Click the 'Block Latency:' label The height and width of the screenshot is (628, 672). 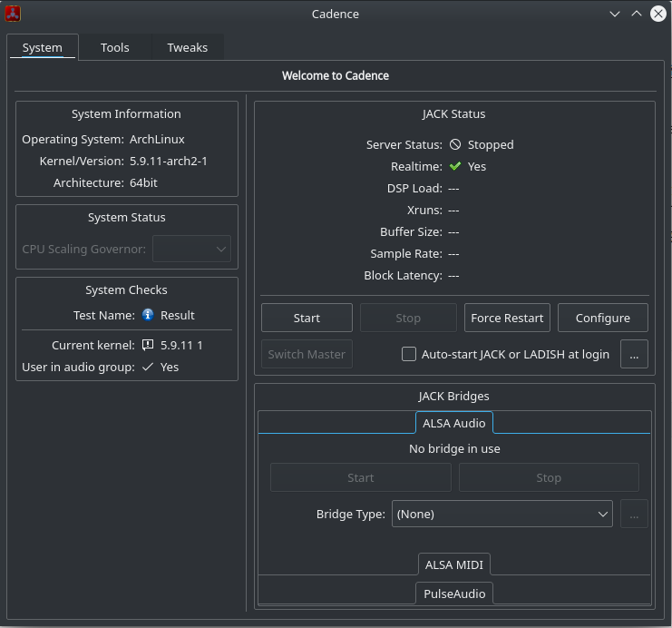point(403,275)
